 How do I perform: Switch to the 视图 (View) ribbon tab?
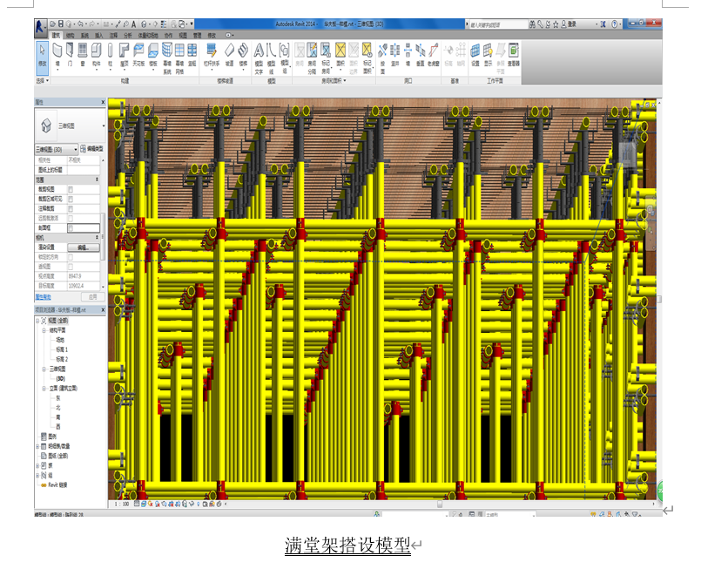[183, 36]
